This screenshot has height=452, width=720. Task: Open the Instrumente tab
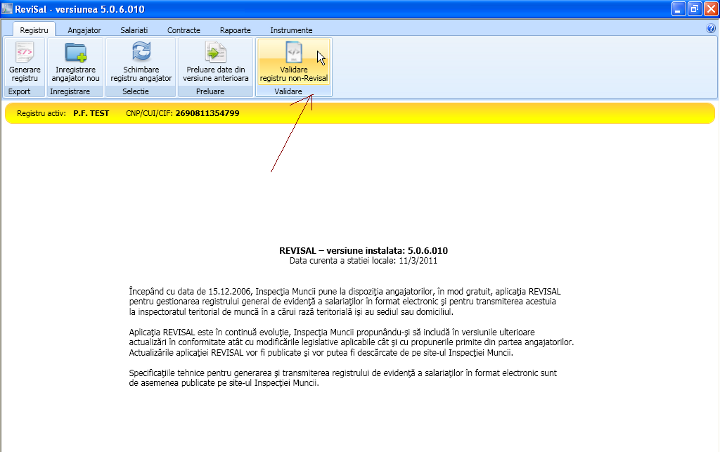point(291,30)
